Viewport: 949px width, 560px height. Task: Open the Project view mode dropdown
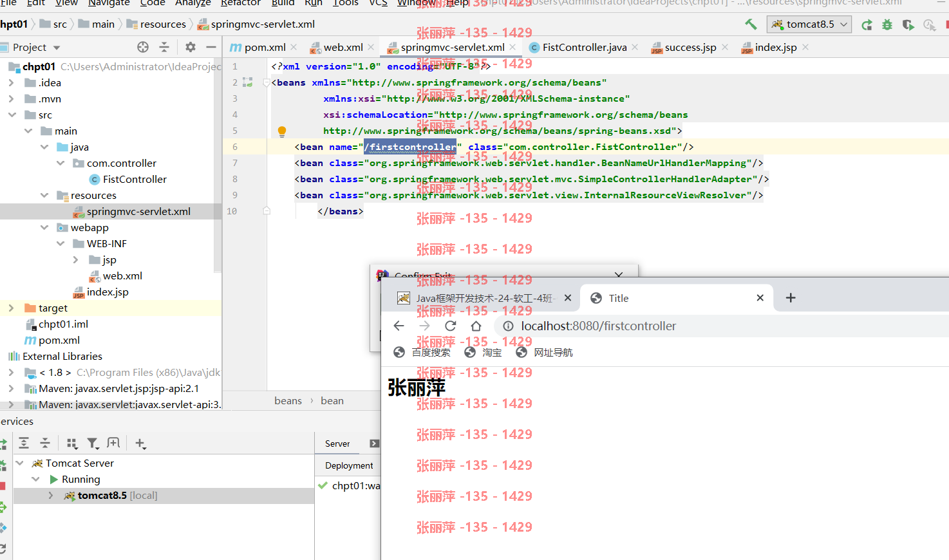point(57,48)
